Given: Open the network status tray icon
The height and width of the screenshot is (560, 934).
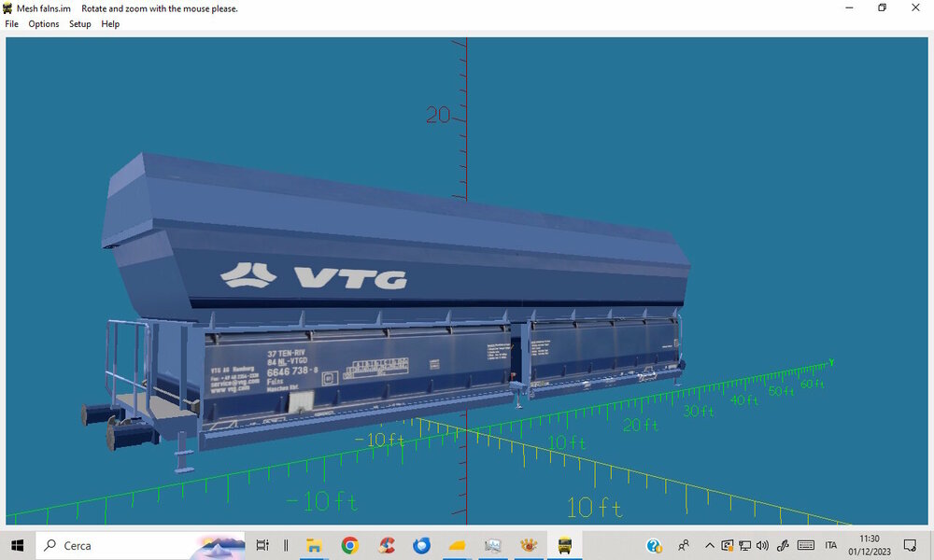Looking at the screenshot, I should click(x=744, y=545).
